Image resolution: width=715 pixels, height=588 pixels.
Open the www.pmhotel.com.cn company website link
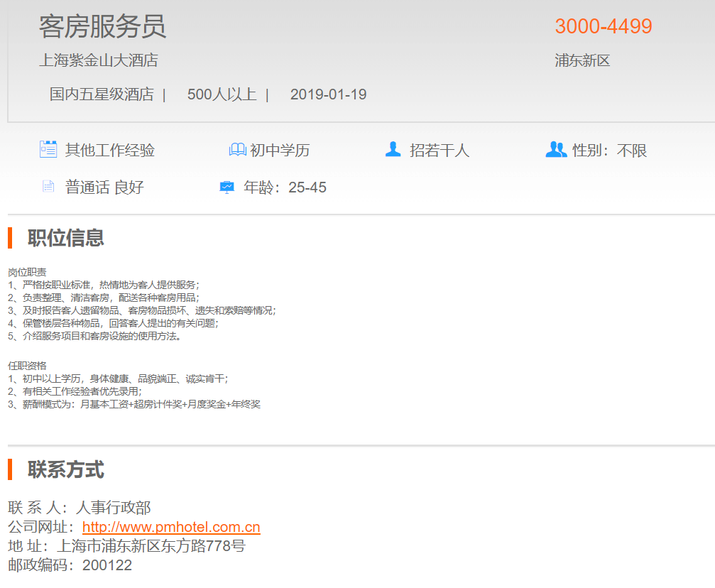pyautogui.click(x=171, y=527)
